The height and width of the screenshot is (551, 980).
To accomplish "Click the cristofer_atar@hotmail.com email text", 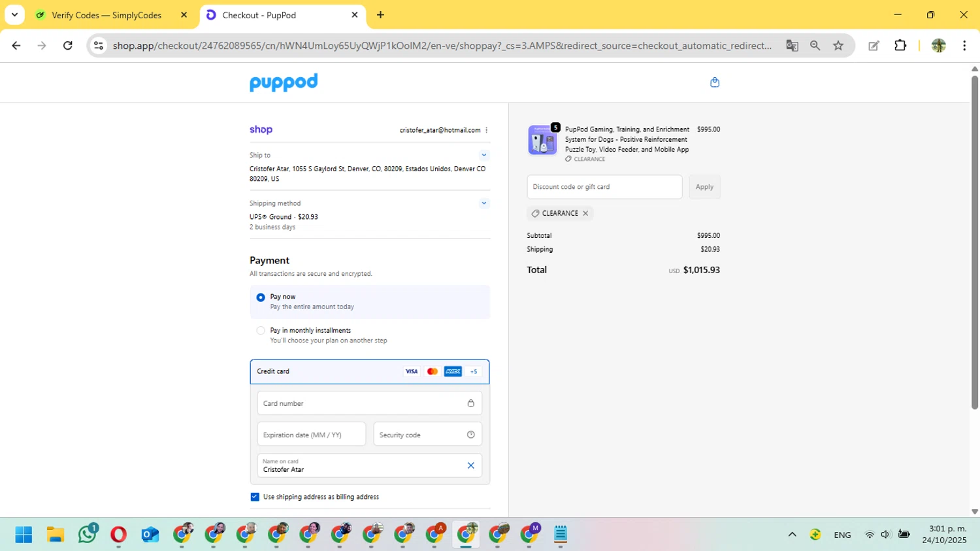I will coord(440,130).
